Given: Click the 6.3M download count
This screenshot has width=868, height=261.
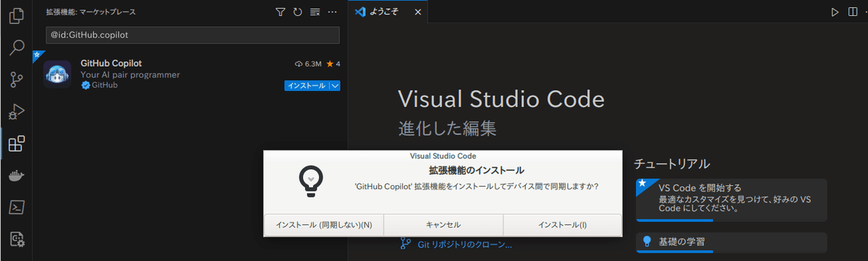Looking at the screenshot, I should (309, 64).
